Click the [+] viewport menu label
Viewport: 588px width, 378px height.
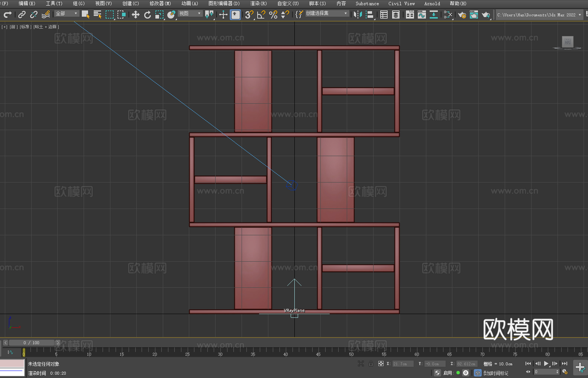(x=4, y=27)
